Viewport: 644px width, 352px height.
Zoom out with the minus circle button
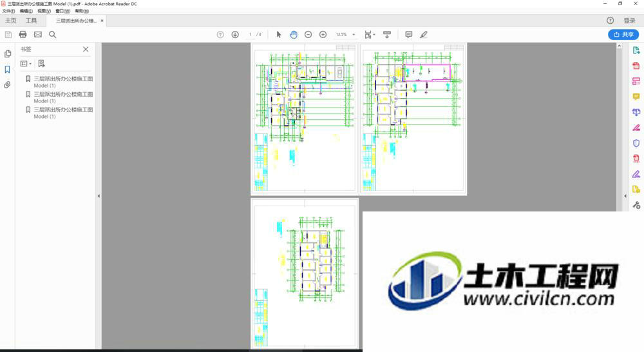pos(308,35)
